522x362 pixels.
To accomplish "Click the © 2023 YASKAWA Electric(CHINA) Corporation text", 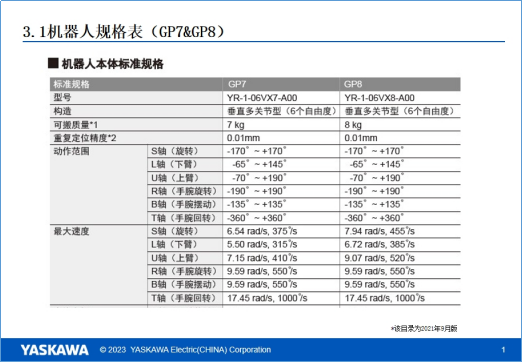I will pyautogui.click(x=185, y=350).
